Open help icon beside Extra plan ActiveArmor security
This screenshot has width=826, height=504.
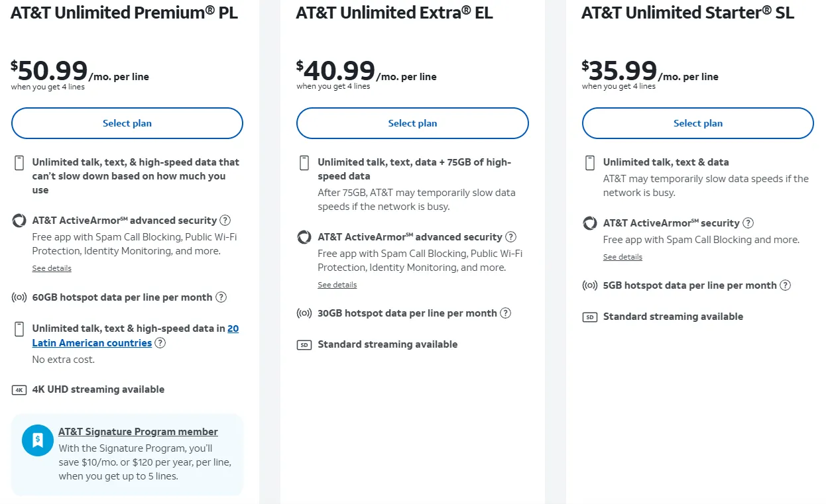(511, 237)
